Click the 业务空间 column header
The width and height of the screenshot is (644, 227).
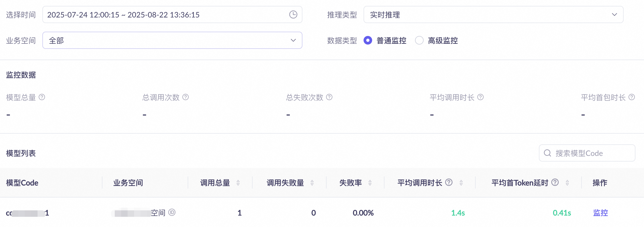[128, 183]
